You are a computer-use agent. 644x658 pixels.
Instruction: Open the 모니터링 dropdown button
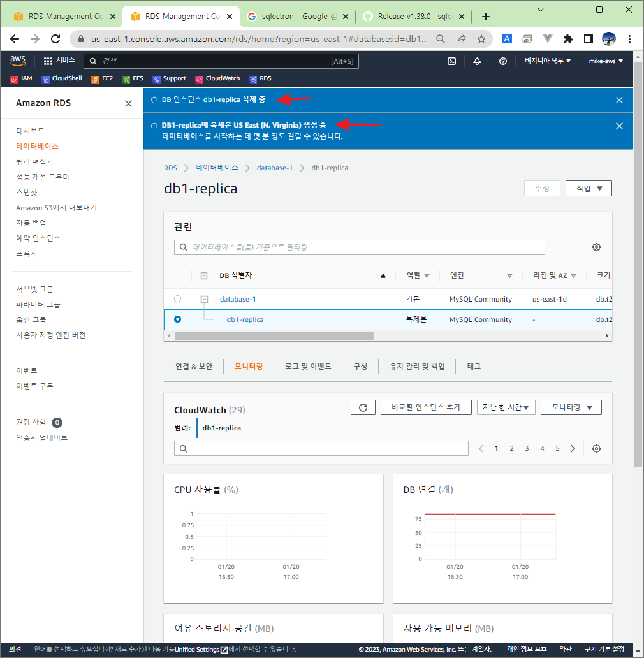click(571, 407)
